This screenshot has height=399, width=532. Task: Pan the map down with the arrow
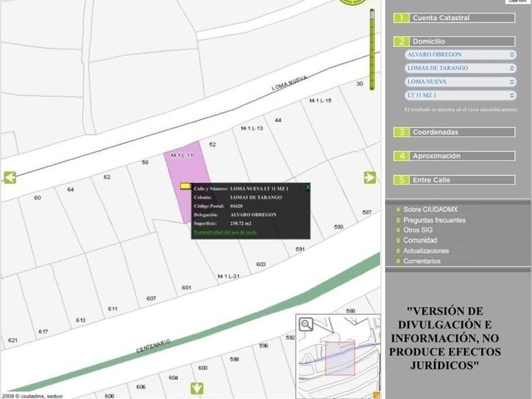197,388
